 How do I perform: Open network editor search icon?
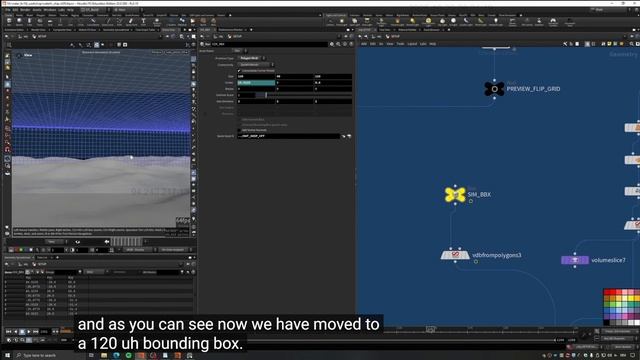coord(631,44)
